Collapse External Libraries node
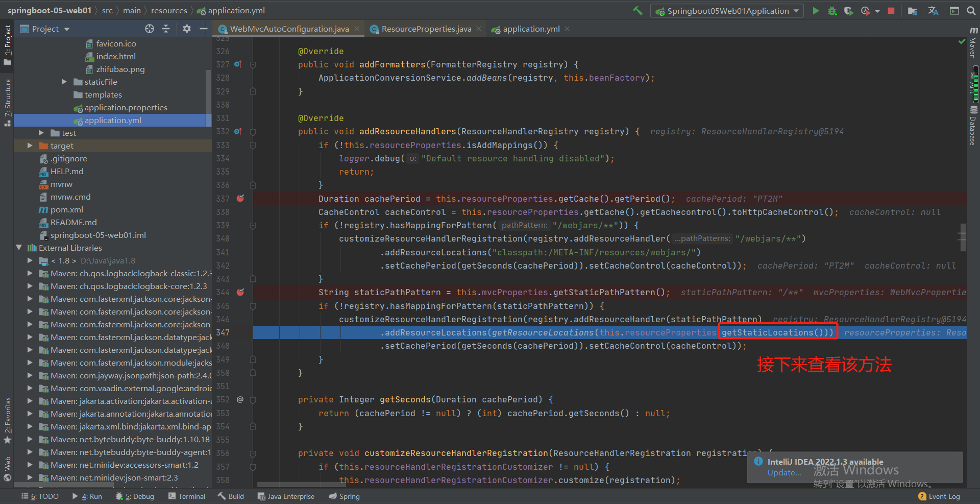The height and width of the screenshot is (504, 980). pyautogui.click(x=19, y=248)
